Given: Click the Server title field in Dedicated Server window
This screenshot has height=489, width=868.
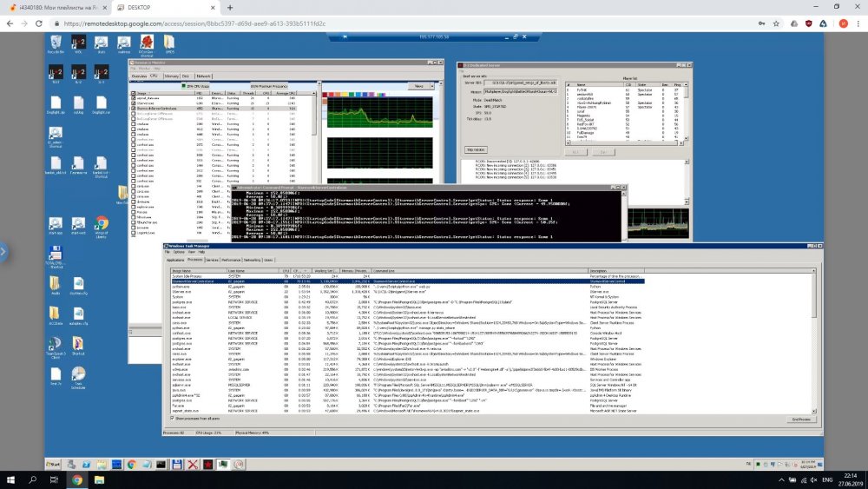Looking at the screenshot, I should point(520,83).
